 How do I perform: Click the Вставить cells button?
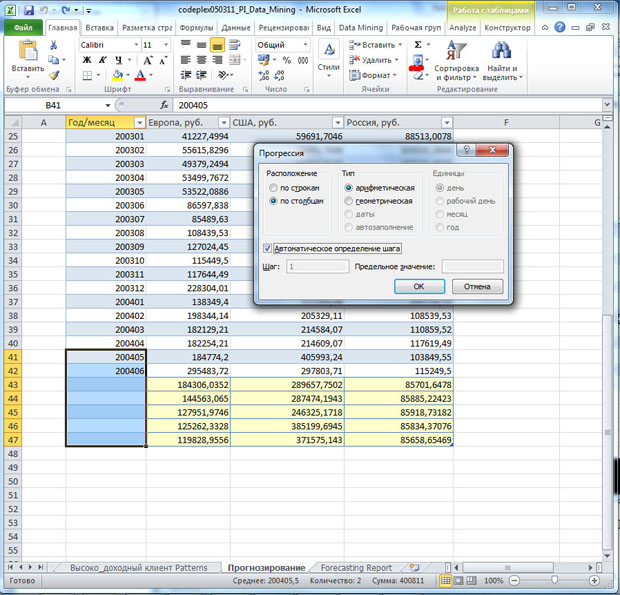(x=375, y=45)
